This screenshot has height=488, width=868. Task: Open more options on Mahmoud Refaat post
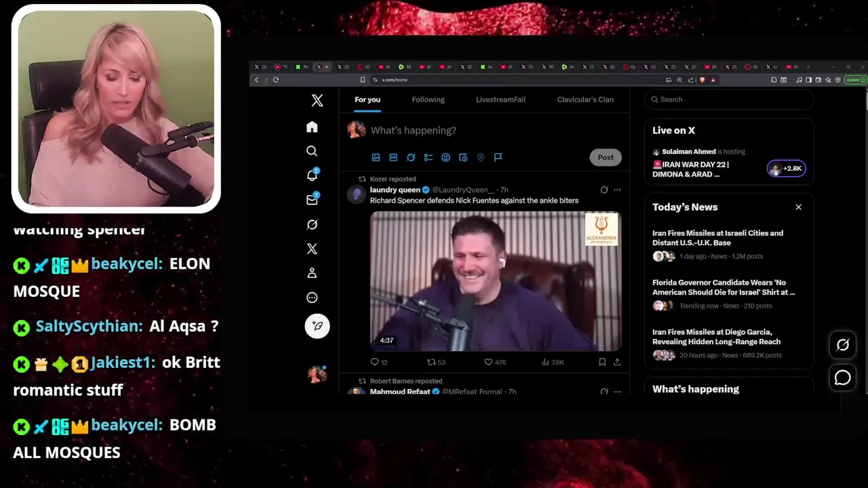tap(617, 392)
